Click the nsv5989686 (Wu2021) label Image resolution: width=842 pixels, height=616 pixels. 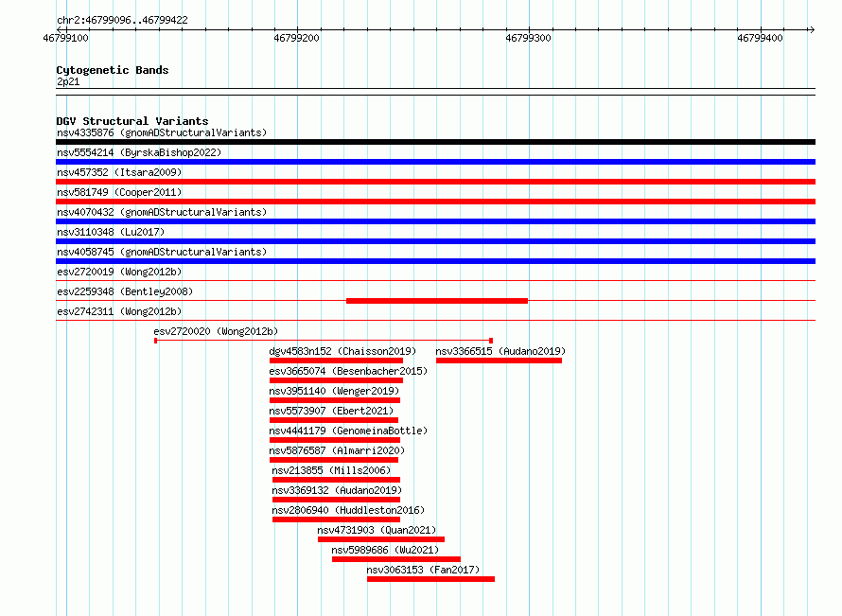(x=385, y=550)
